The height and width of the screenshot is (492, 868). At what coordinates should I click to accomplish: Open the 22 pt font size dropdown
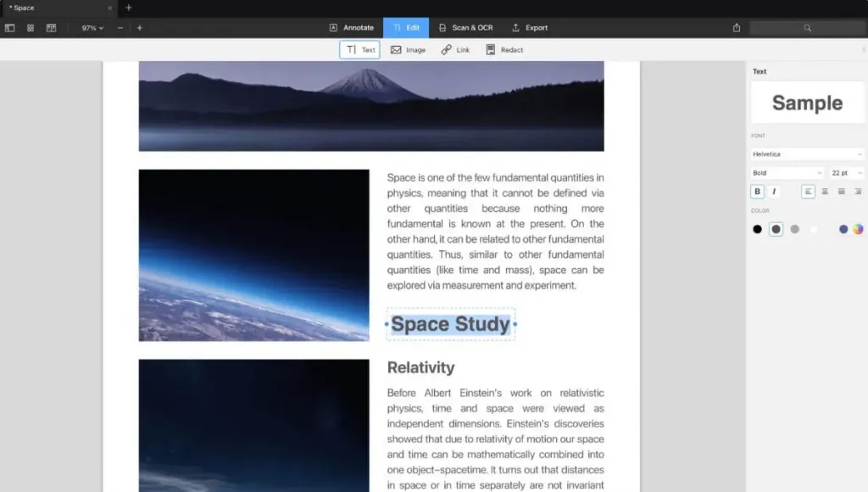tap(847, 173)
